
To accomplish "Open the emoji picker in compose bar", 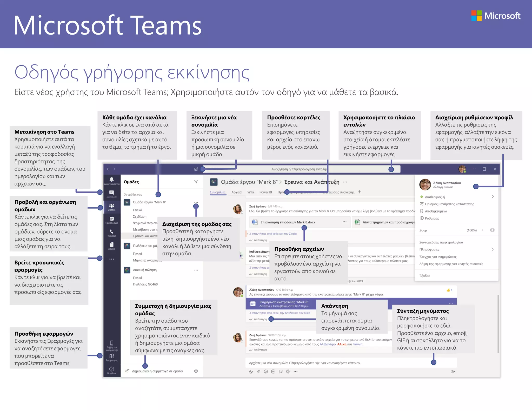I will coord(266,372).
